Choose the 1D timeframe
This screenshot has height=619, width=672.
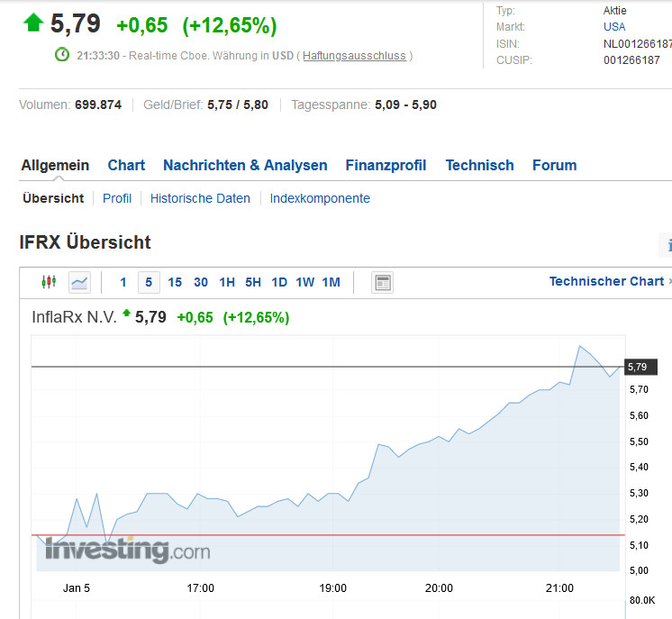[x=279, y=282]
